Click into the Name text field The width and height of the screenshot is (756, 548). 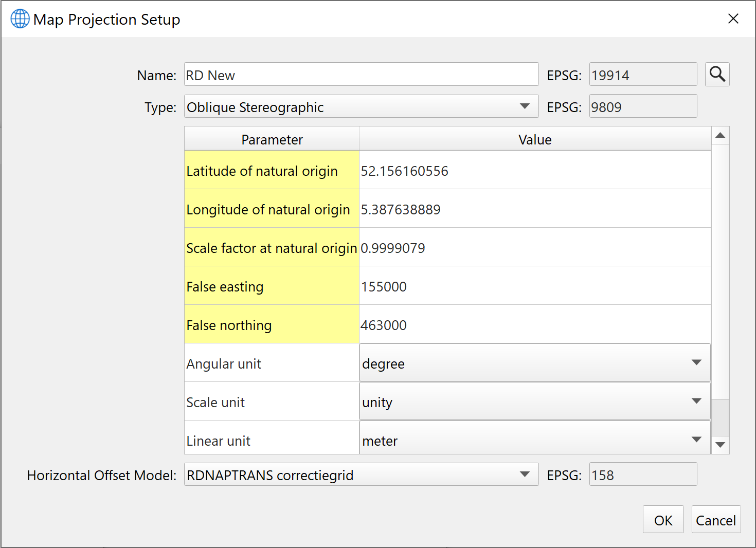[x=360, y=75]
